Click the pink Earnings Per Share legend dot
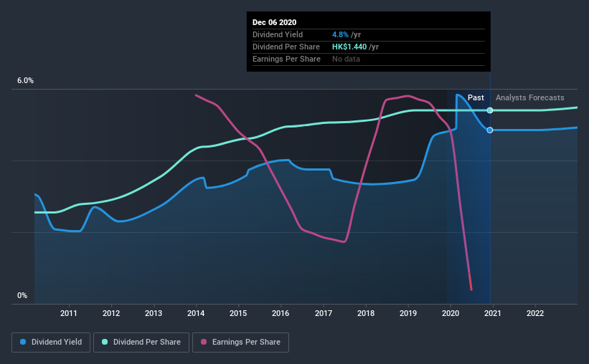 point(204,342)
